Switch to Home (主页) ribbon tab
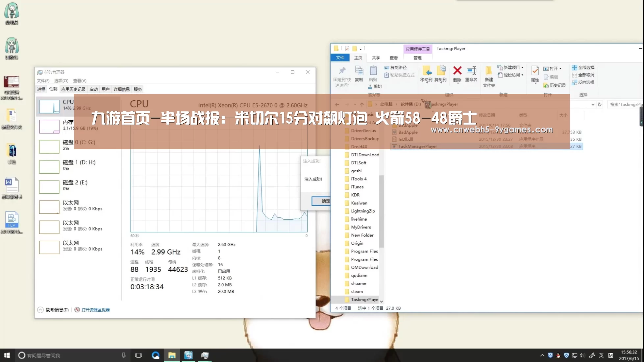This screenshot has height=362, width=644. pos(358,58)
